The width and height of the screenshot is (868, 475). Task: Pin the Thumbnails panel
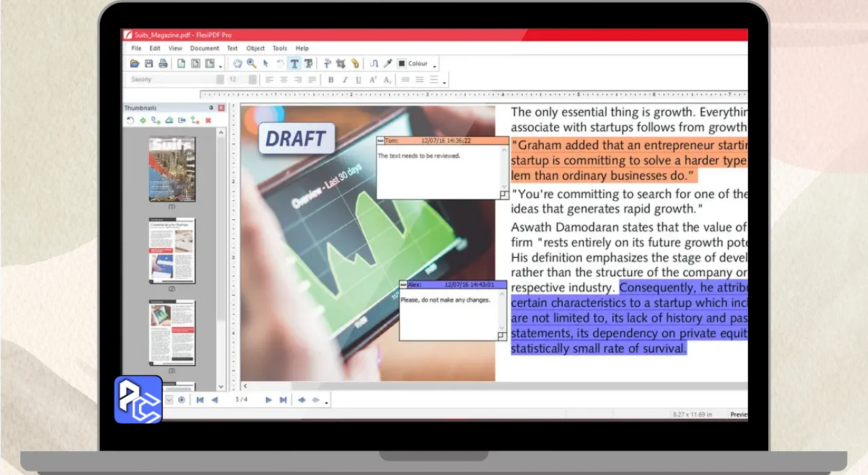click(x=211, y=108)
